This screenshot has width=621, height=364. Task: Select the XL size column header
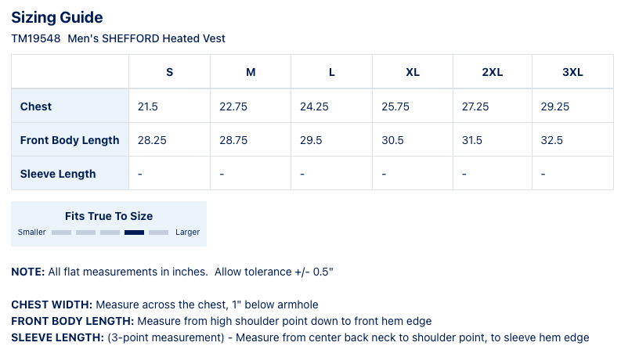point(413,72)
